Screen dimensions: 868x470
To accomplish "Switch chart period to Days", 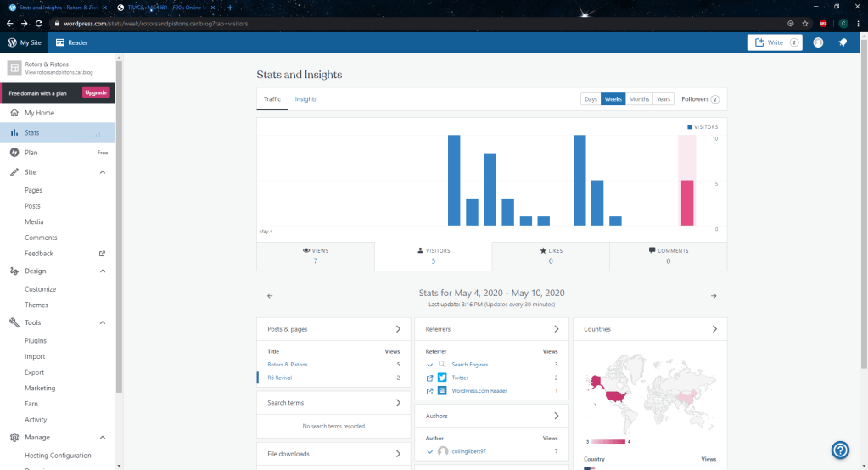I will point(591,99).
